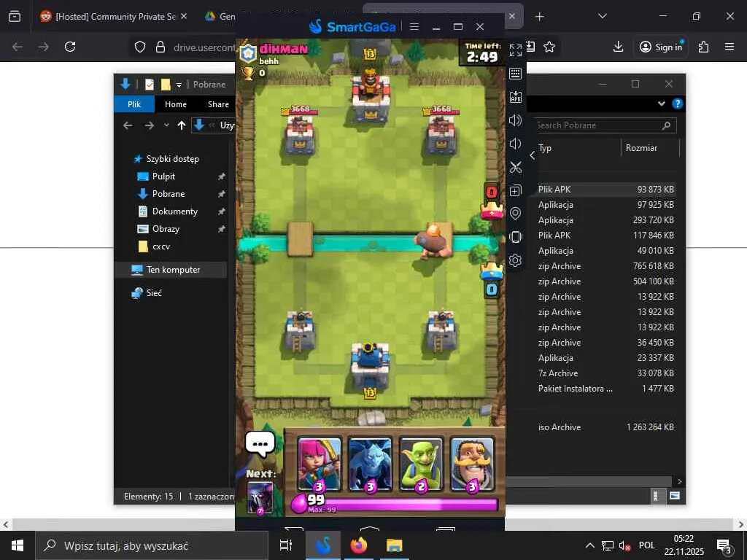Select Pulpit in Explorer quick access

163,176
